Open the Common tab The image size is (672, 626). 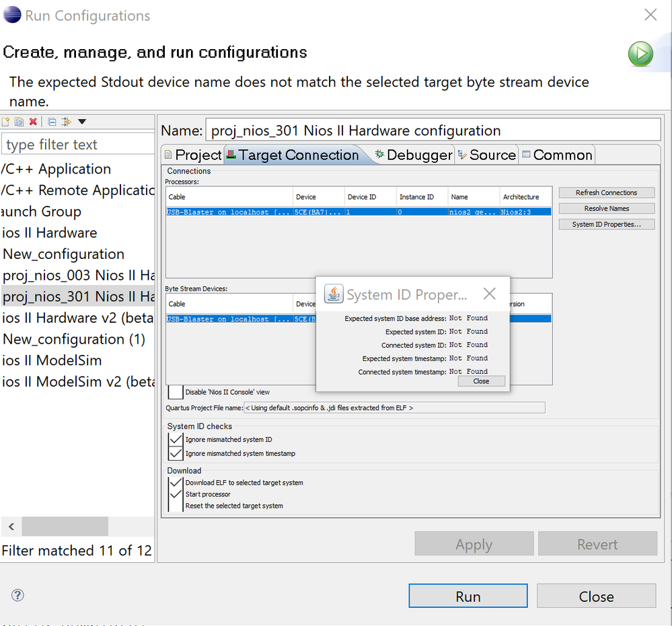(x=557, y=155)
